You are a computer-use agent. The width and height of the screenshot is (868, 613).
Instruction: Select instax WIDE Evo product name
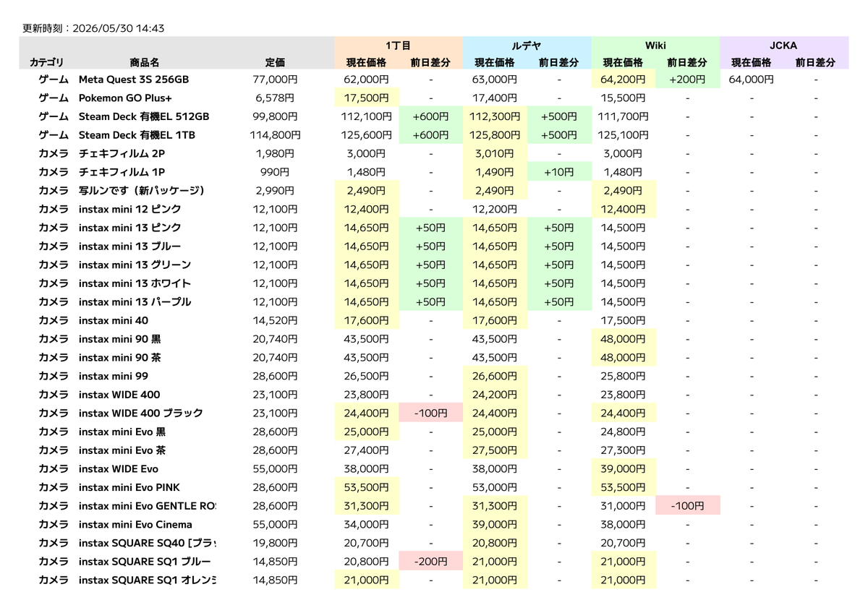119,468
